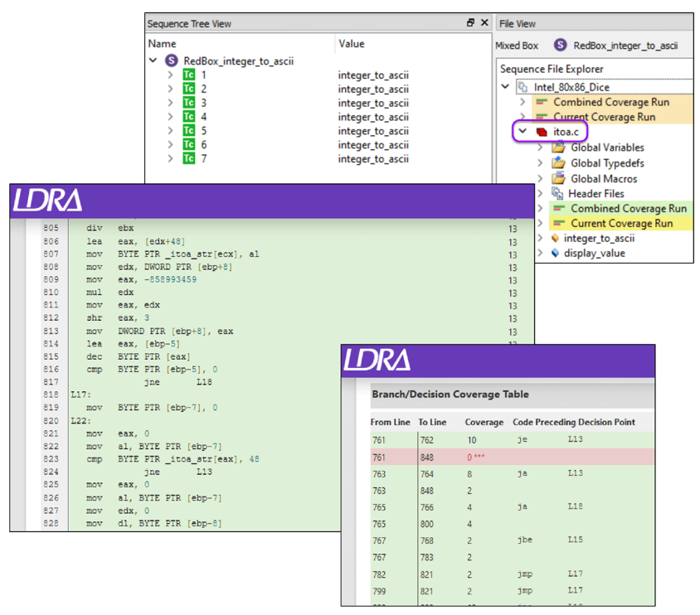The height and width of the screenshot is (615, 700).
Task: Click the Code Preceding Decision Point header
Action: 574,422
